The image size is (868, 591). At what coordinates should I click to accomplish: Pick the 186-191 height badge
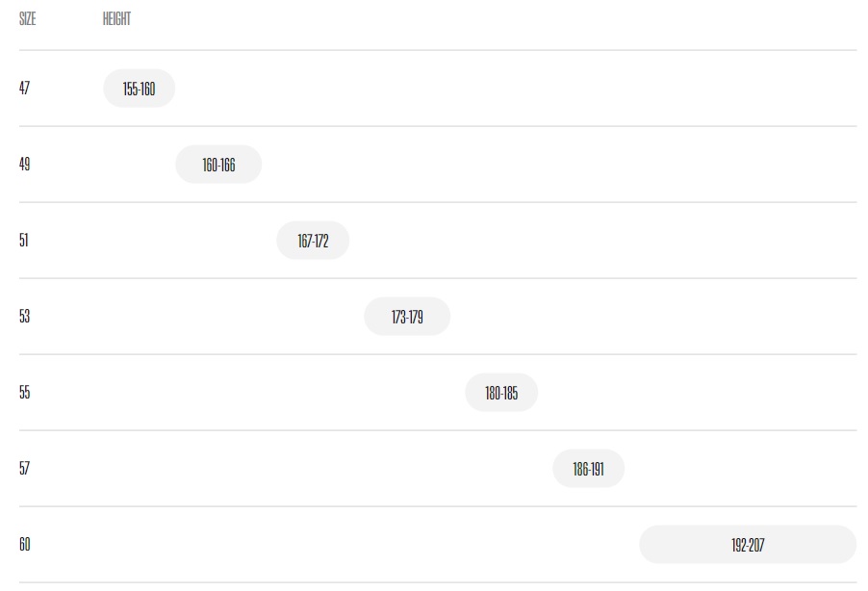(588, 469)
